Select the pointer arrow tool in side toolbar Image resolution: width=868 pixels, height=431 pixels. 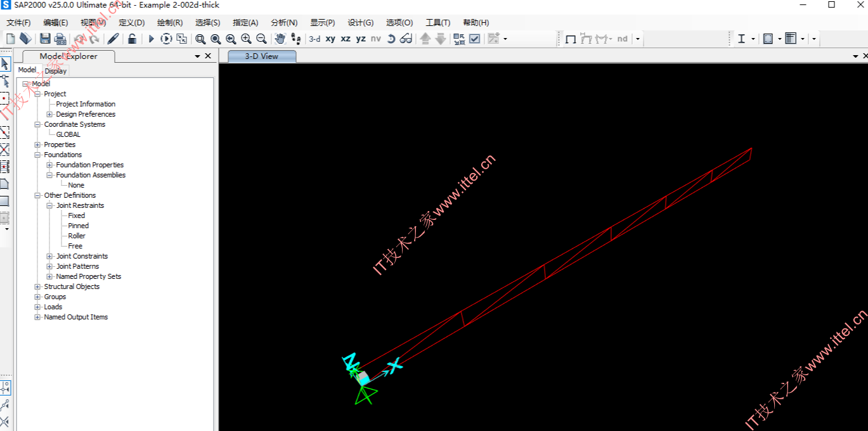pos(5,64)
